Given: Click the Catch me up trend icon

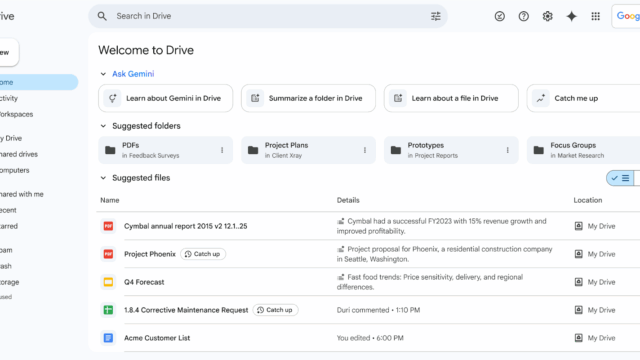Looking at the screenshot, I should click(541, 98).
